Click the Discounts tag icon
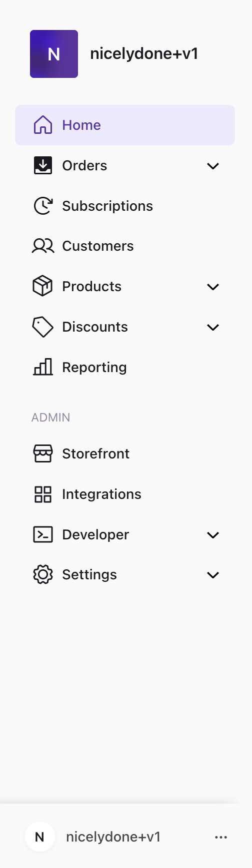 43,327
